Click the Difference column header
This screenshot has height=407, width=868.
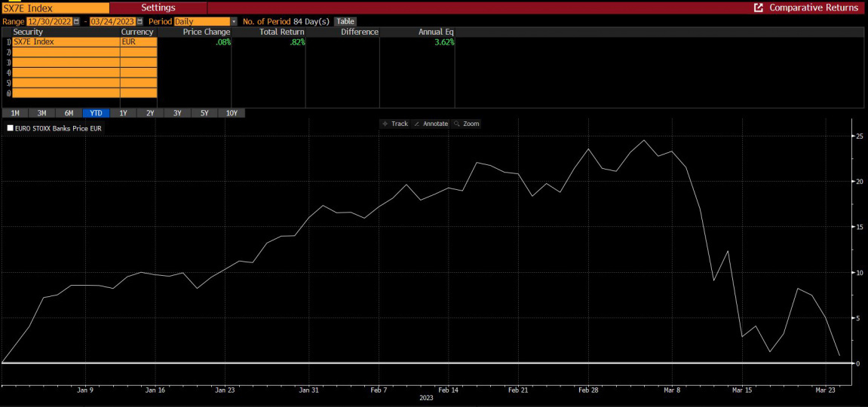click(x=360, y=32)
